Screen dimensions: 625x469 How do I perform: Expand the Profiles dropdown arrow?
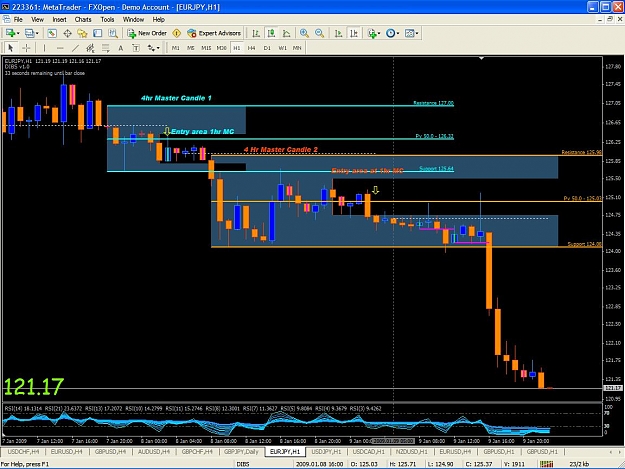pos(37,33)
